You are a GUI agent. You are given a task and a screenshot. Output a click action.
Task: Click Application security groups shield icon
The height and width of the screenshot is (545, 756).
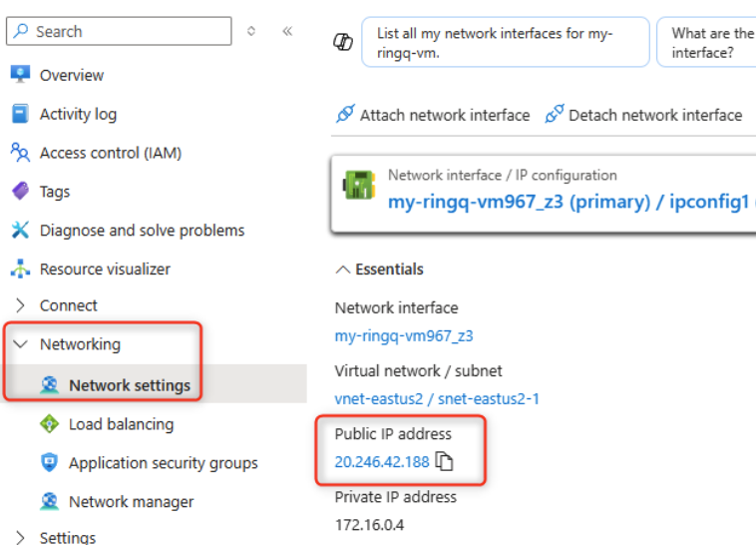[x=49, y=462]
